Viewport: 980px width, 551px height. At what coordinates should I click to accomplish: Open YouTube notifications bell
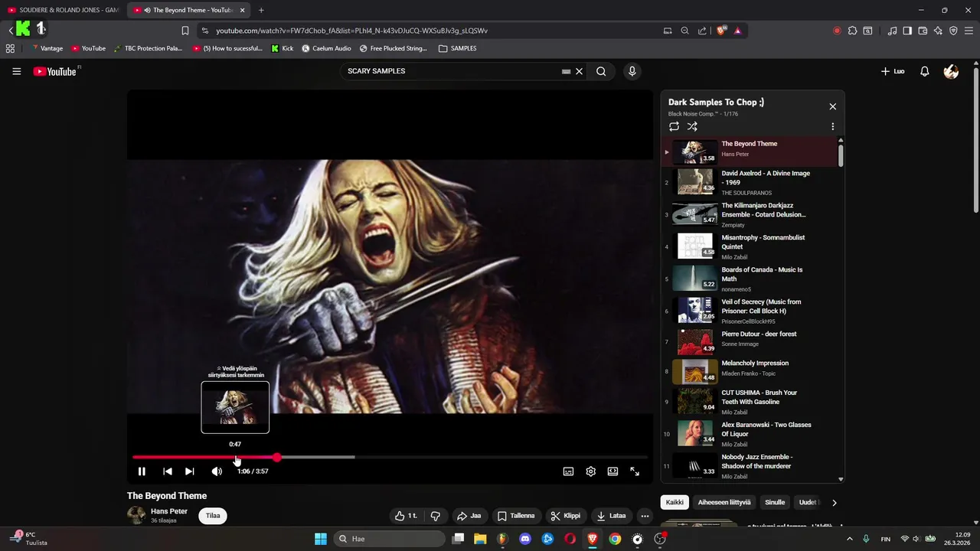(925, 71)
